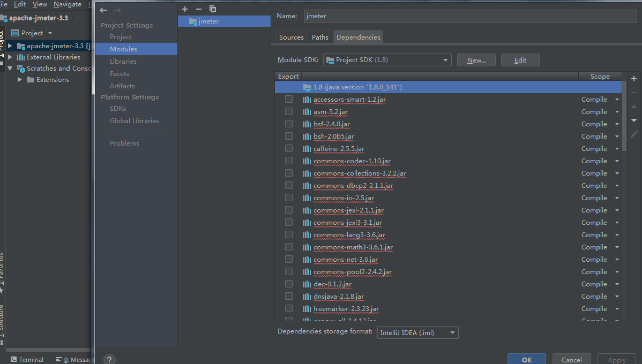Click the Edit SDK button

pos(520,60)
